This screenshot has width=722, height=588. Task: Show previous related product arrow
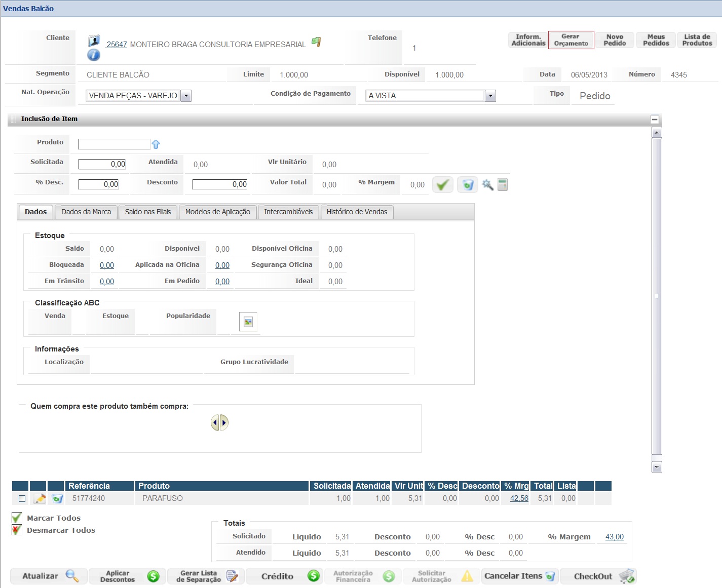pyautogui.click(x=215, y=422)
